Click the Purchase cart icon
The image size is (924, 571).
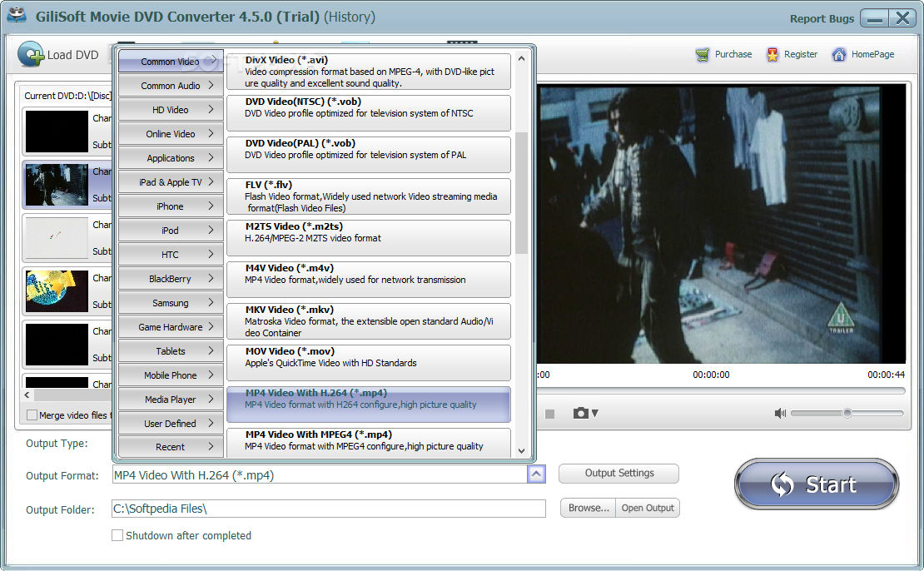[x=702, y=55]
